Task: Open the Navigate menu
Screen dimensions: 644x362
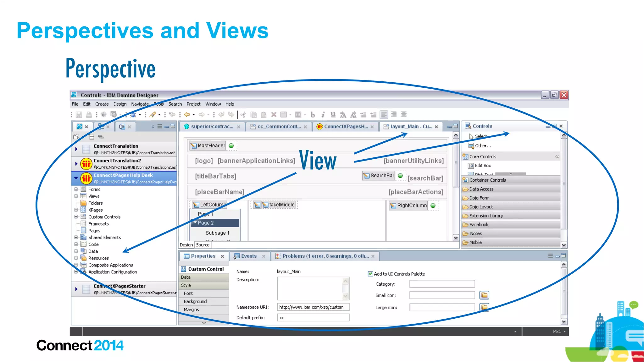Action: pyautogui.click(x=140, y=104)
